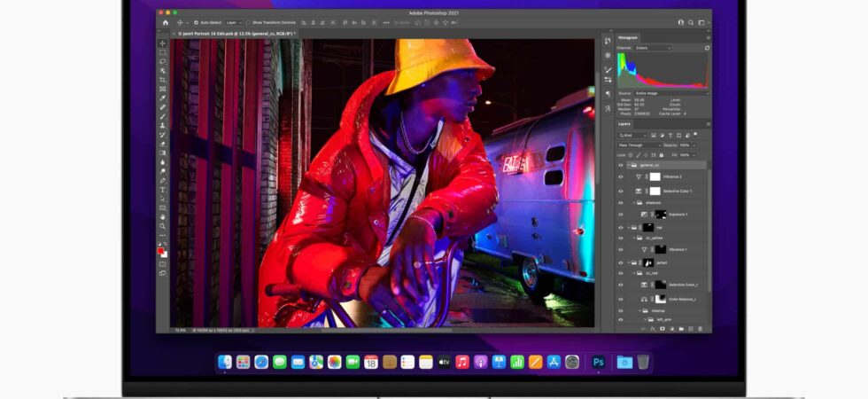868x399 pixels.
Task: Select the Lasso tool
Action: point(163,61)
